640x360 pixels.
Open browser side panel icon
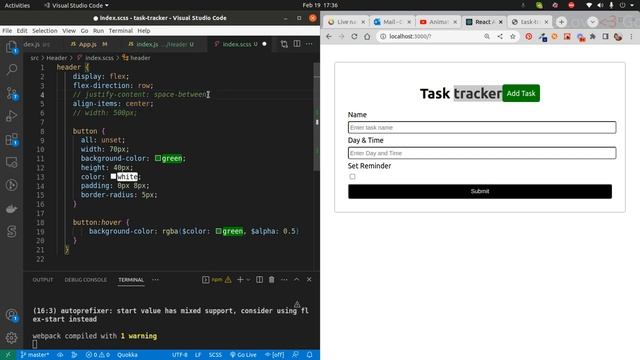tap(605, 37)
